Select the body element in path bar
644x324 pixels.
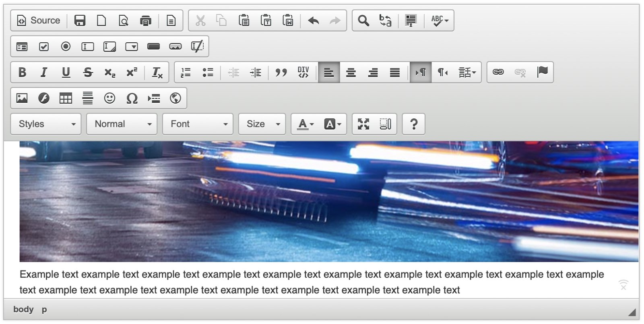pyautogui.click(x=23, y=309)
